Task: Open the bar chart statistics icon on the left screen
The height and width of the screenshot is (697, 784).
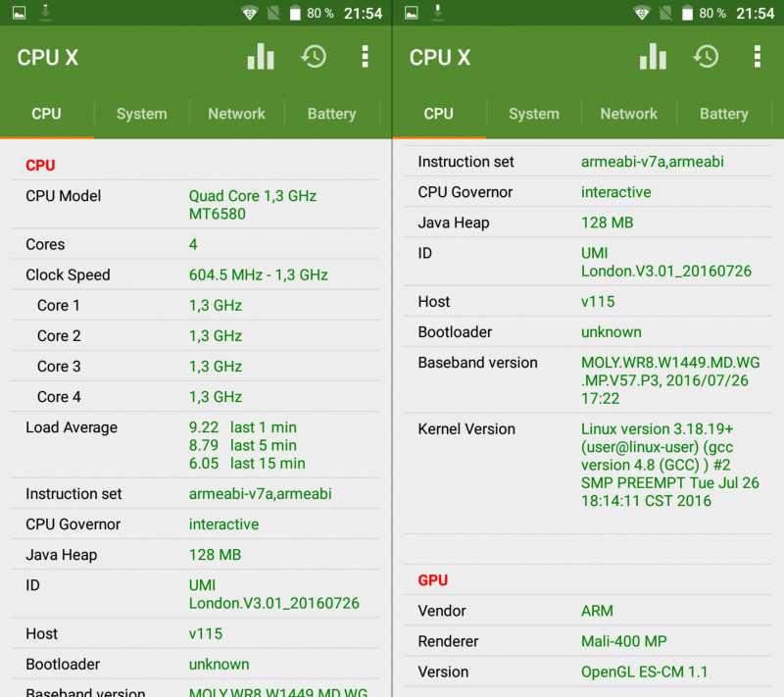Action: pyautogui.click(x=261, y=57)
